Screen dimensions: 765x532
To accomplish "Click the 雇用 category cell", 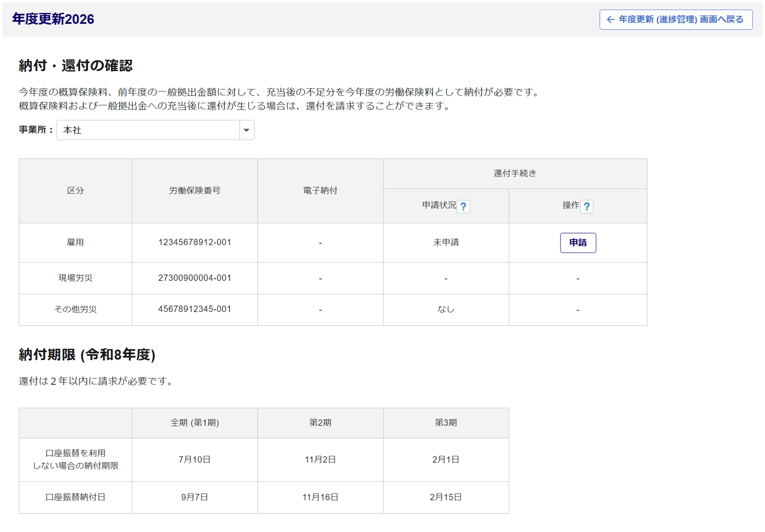I will pos(75,242).
